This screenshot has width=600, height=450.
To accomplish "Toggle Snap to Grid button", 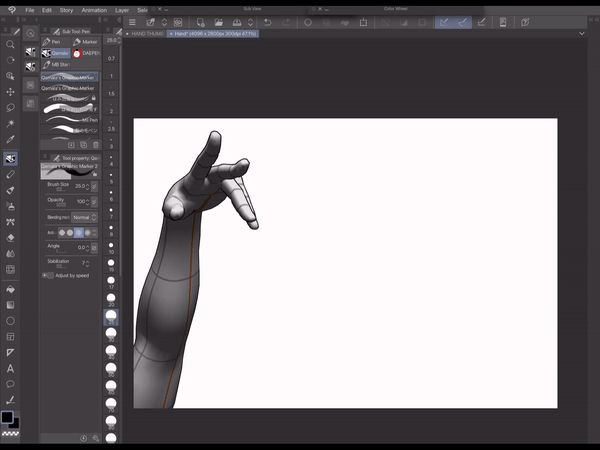I will (x=481, y=23).
